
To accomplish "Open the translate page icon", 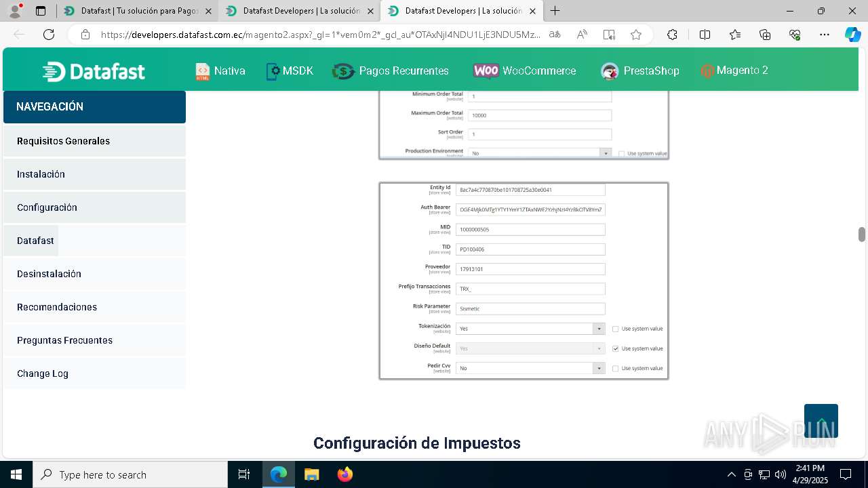I will tap(555, 35).
